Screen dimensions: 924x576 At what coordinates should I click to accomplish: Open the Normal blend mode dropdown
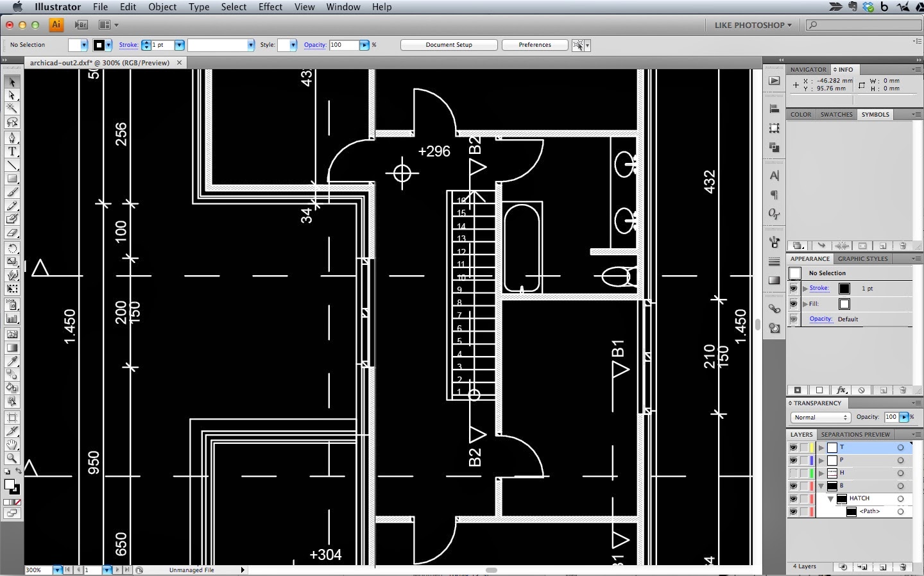pyautogui.click(x=820, y=418)
